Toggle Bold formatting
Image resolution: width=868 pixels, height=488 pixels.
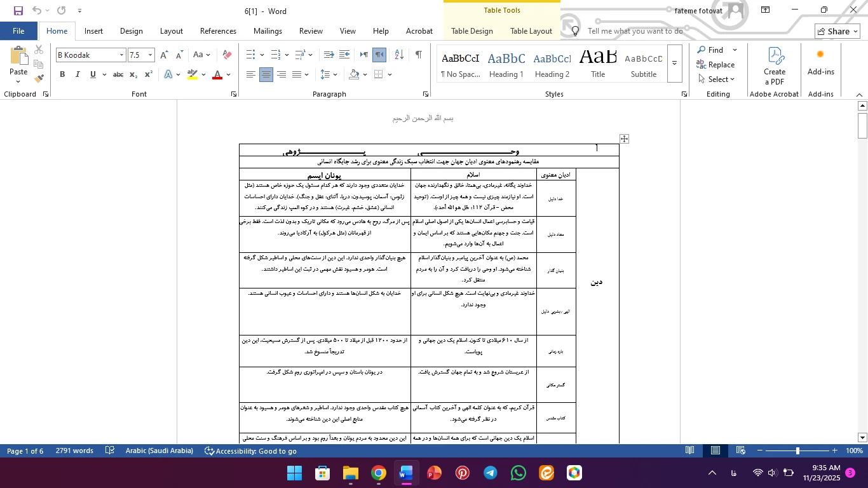coord(62,75)
